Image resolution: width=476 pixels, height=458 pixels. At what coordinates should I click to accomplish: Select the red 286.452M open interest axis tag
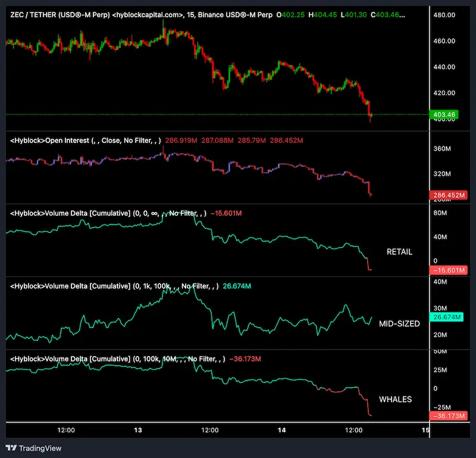point(450,195)
